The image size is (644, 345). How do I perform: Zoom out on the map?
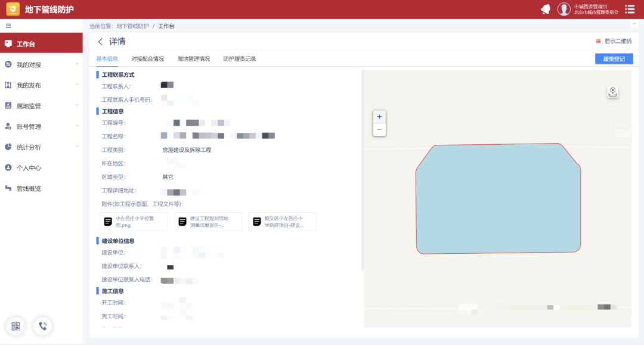(379, 129)
